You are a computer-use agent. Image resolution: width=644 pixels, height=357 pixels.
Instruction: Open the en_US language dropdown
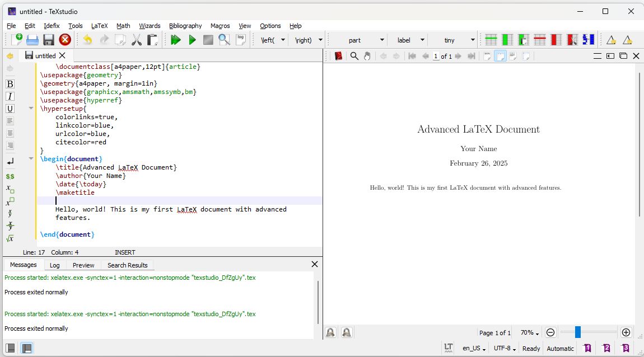pyautogui.click(x=474, y=349)
